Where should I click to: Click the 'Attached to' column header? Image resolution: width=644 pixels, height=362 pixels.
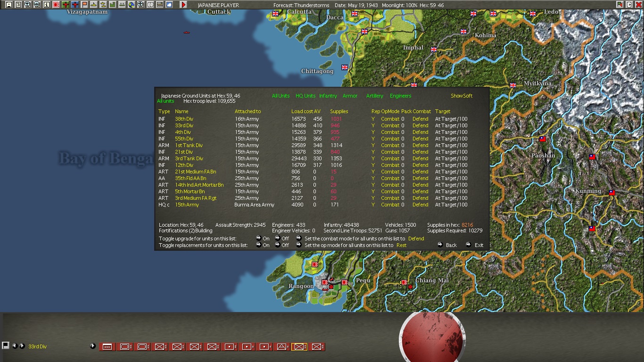pyautogui.click(x=248, y=112)
